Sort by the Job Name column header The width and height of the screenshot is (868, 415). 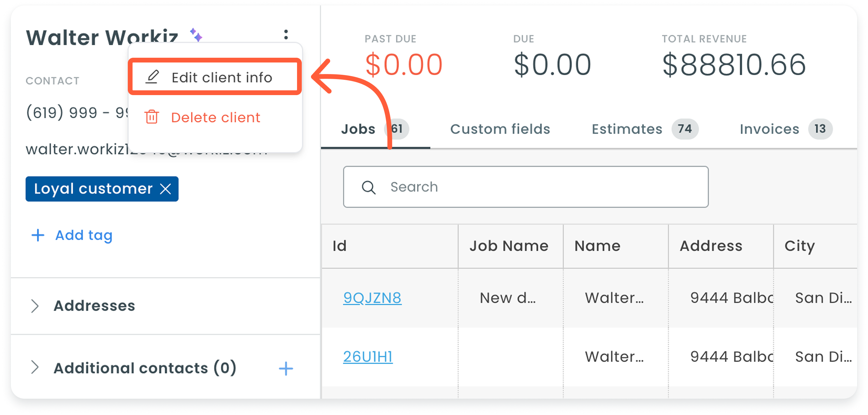click(x=509, y=246)
